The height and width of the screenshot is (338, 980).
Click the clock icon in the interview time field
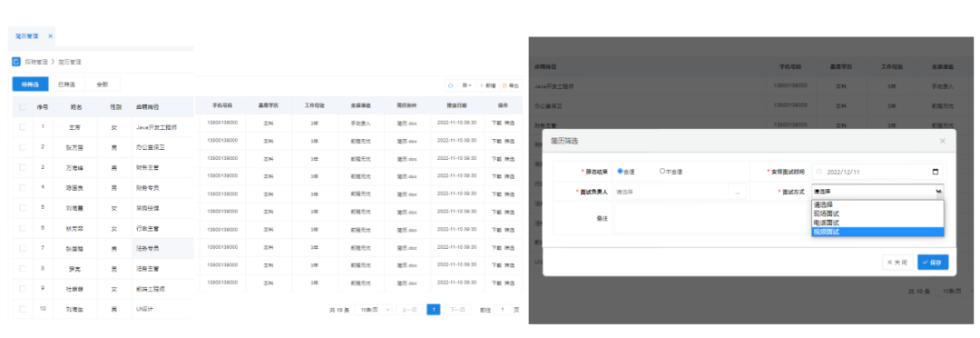point(819,171)
